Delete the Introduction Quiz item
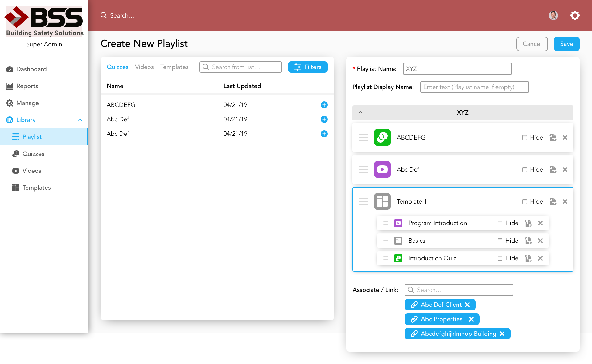 pos(540,258)
